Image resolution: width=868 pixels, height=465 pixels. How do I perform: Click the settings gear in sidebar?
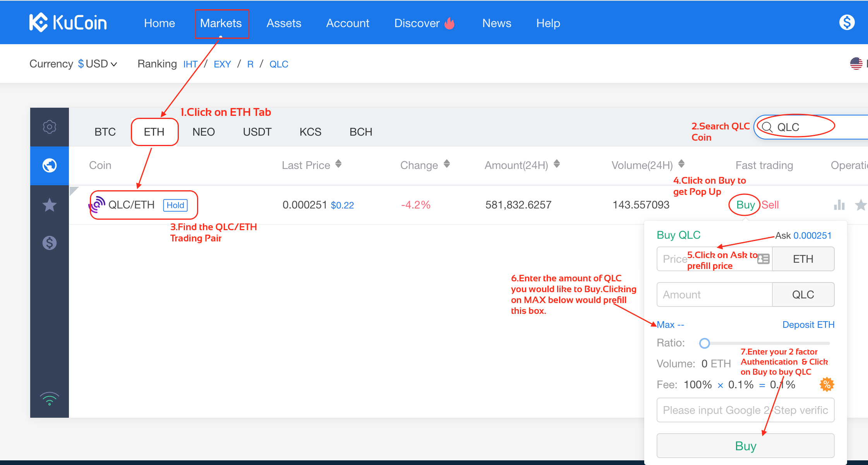(50, 127)
